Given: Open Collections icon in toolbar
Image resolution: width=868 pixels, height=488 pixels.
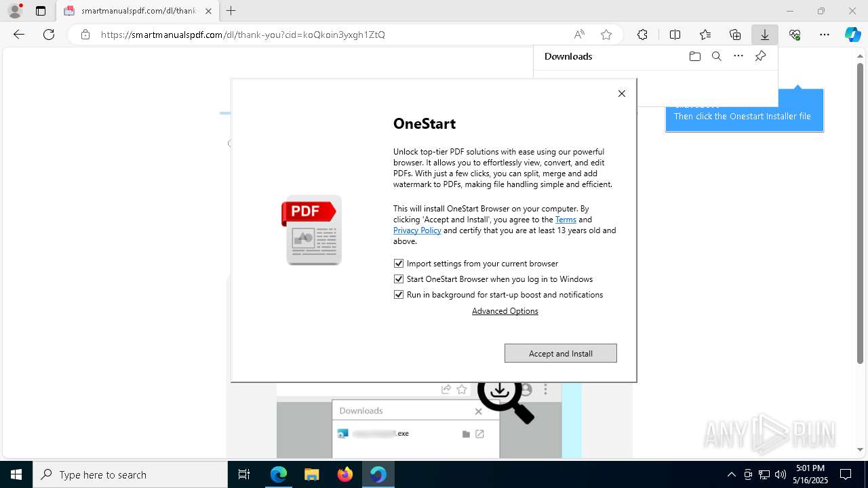Looking at the screenshot, I should tap(735, 35).
